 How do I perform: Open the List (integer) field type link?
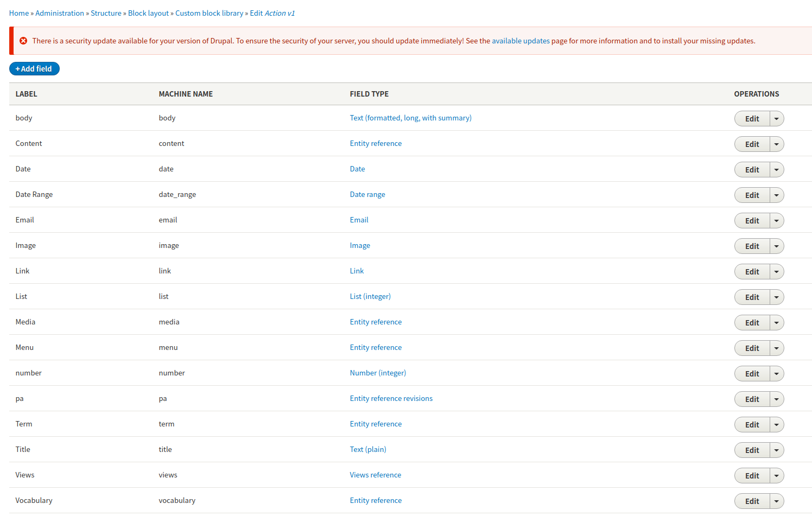pos(370,296)
